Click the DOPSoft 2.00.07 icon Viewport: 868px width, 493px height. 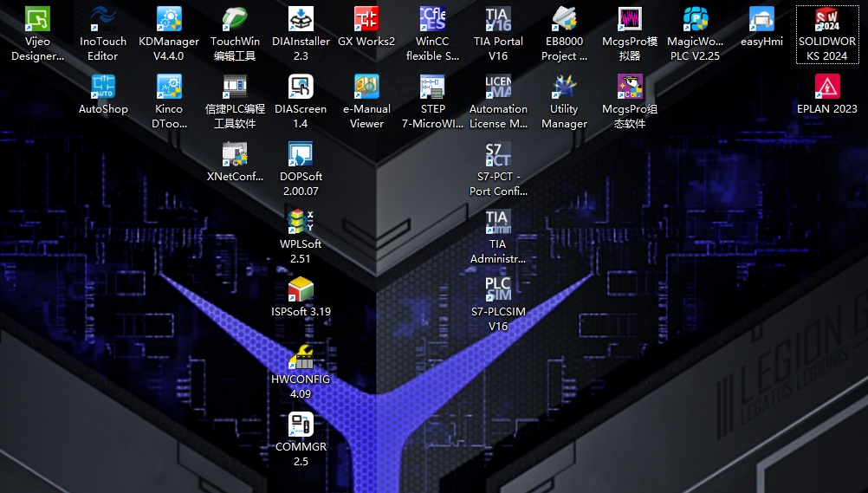coord(301,154)
